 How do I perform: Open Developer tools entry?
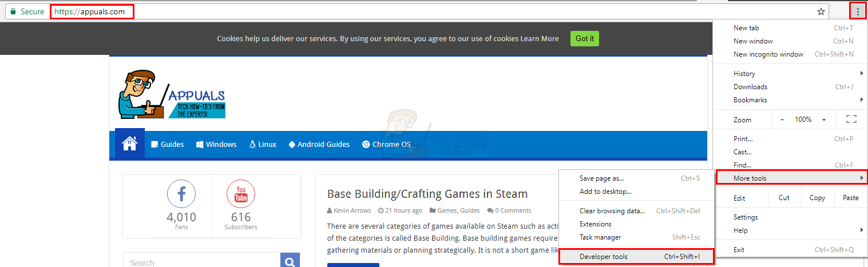[636, 257]
